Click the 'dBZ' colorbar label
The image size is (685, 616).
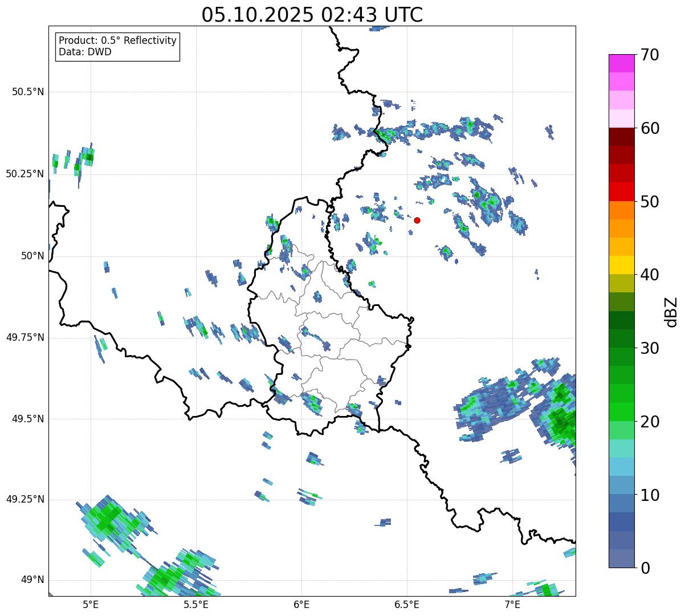pyautogui.click(x=671, y=311)
